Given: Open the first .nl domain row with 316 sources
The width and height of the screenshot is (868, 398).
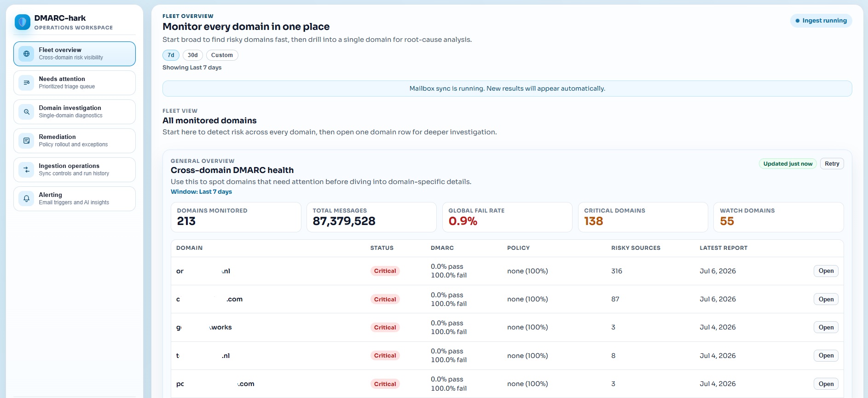Looking at the screenshot, I should [x=826, y=271].
